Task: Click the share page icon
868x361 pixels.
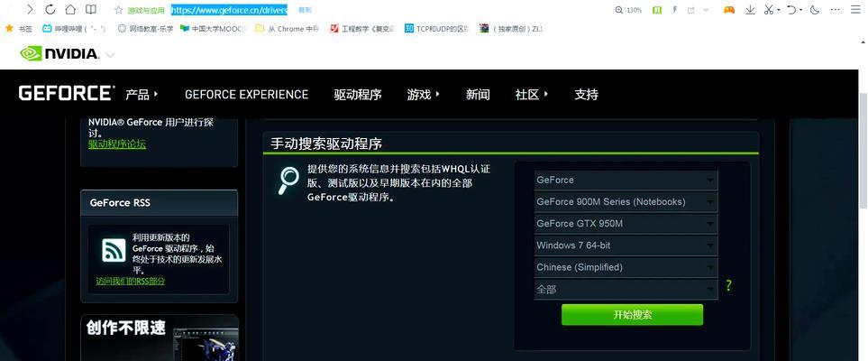Action: point(690,10)
